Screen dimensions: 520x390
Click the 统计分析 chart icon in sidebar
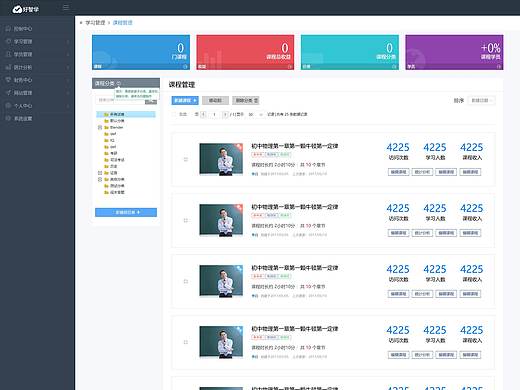pos(8,67)
